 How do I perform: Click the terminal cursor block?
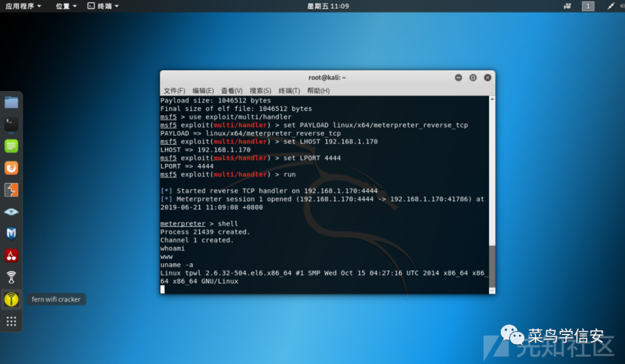tap(162, 289)
